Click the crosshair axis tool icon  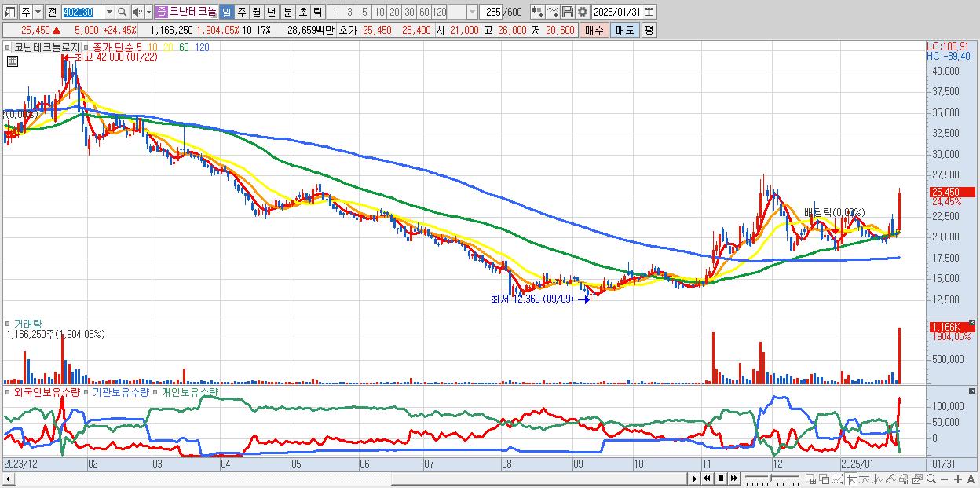(x=851, y=479)
